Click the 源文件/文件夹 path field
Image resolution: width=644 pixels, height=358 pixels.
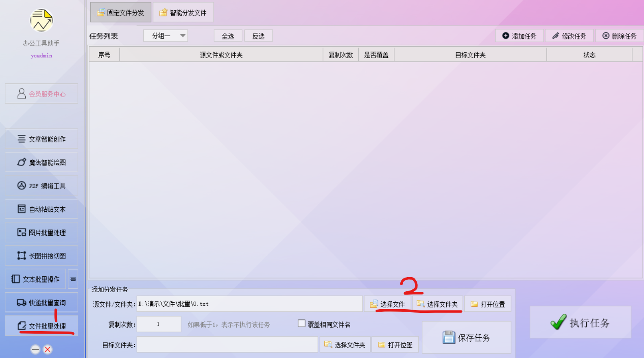[250, 304]
